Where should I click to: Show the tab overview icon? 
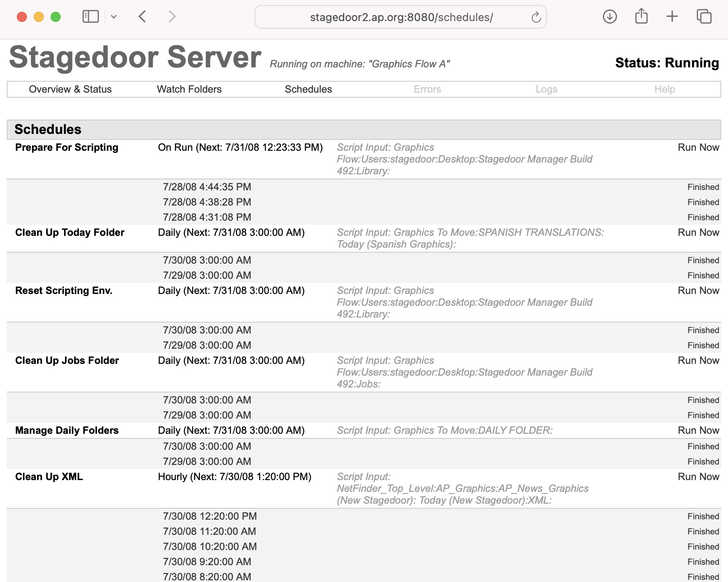(704, 17)
